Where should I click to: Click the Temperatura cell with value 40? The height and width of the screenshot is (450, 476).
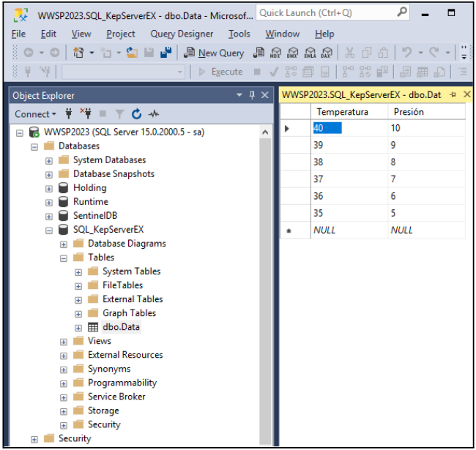point(349,128)
